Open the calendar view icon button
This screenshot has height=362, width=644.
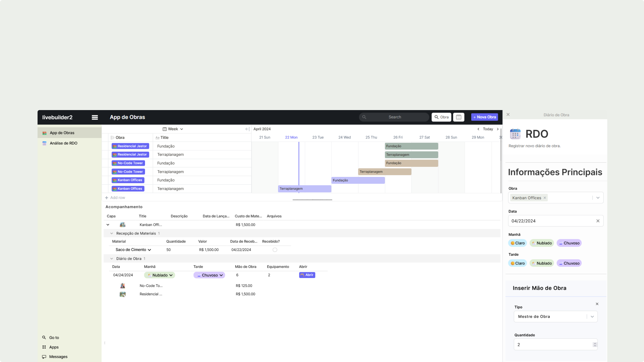pos(458,117)
